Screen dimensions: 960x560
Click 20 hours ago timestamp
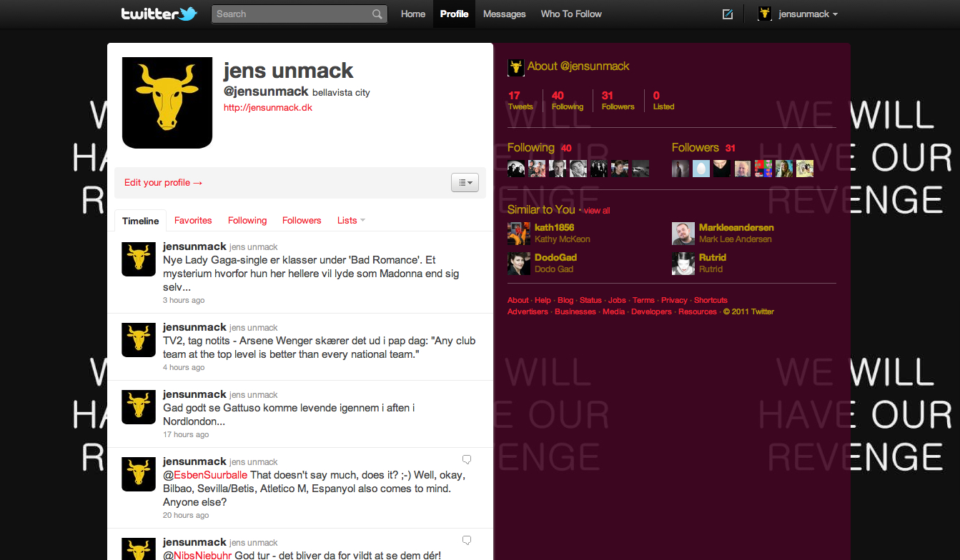point(186,516)
